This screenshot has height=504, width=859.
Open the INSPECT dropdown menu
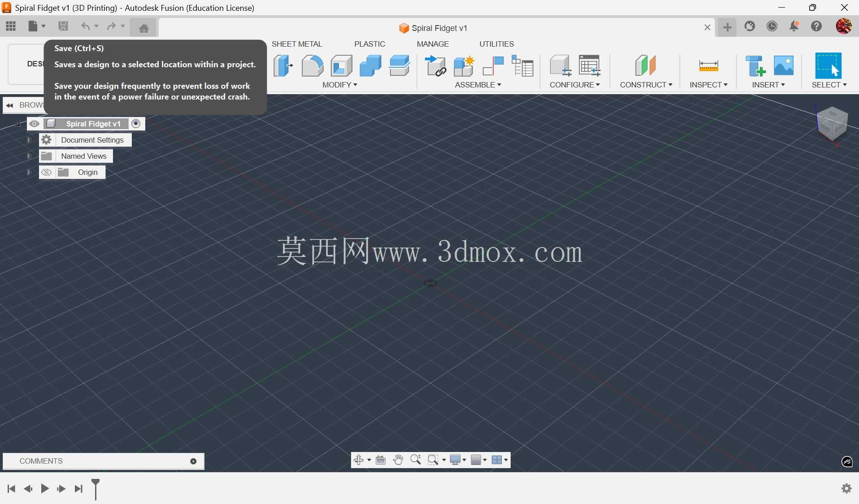click(x=708, y=85)
